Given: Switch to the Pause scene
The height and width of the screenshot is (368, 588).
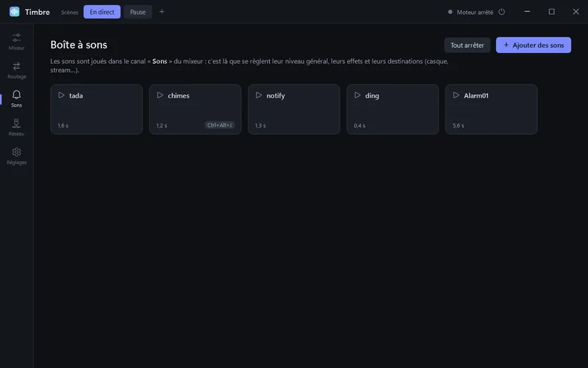Looking at the screenshot, I should tap(137, 12).
